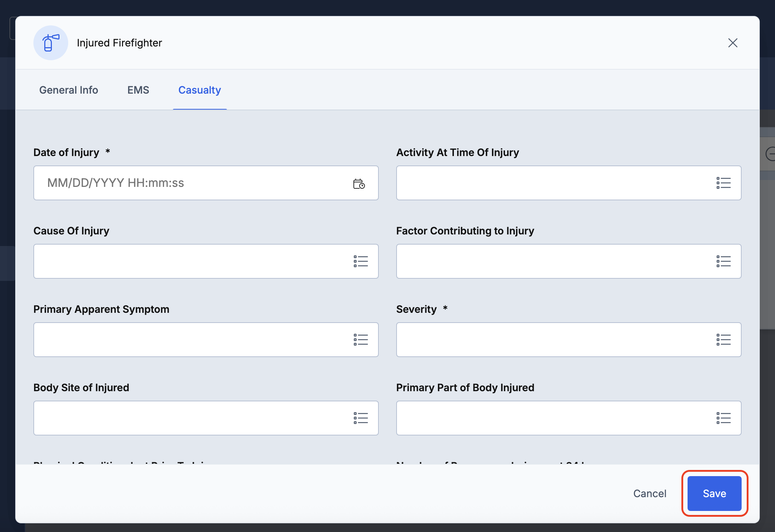Click the Primary Part of Body Injured list icon
The image size is (775, 532).
click(x=723, y=418)
